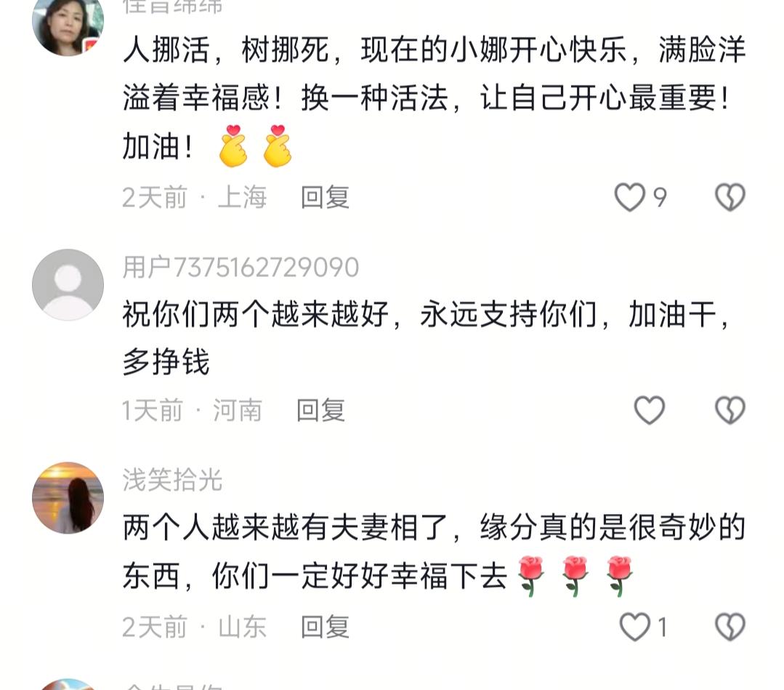
Task: Tap the partially visible username at the top
Action: (172, 7)
